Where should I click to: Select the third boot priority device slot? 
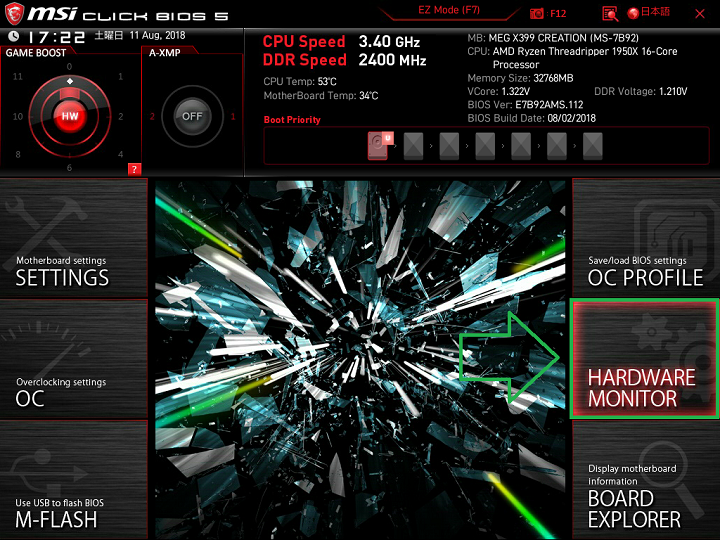[x=449, y=146]
